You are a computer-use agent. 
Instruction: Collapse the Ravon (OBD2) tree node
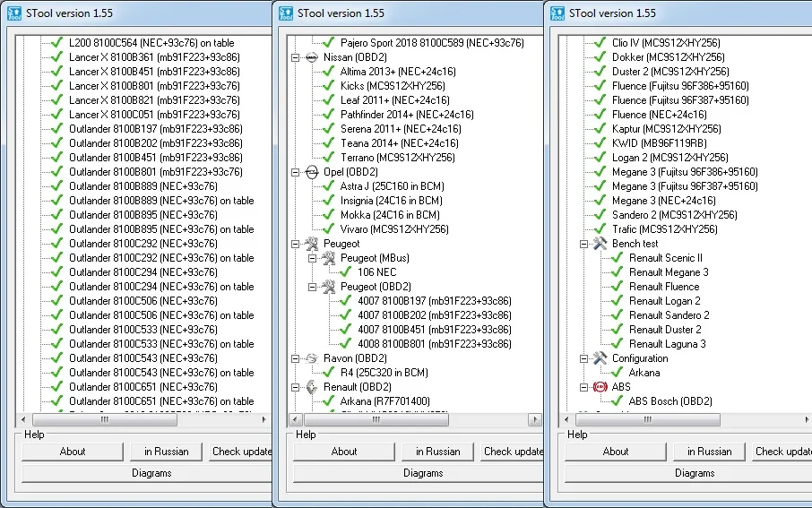click(295, 358)
